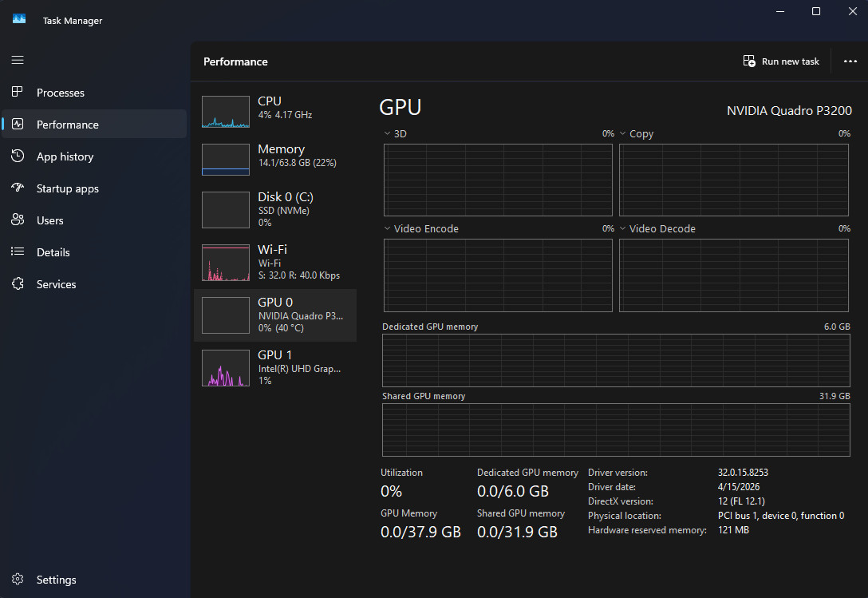
Task: Click the 31.9 GB shared memory scale label
Action: pyautogui.click(x=834, y=396)
